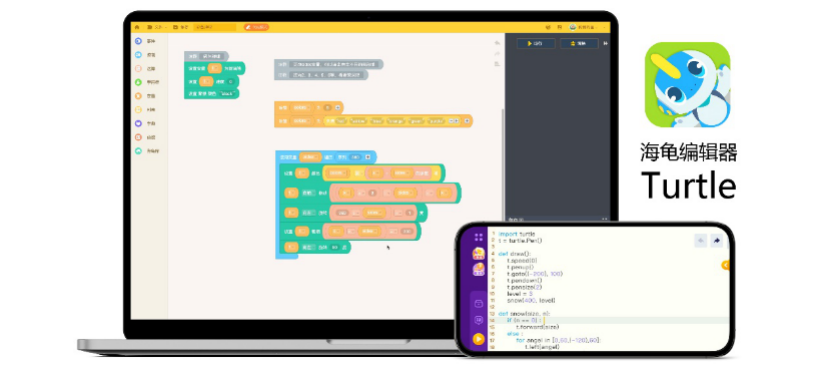The image size is (832, 366).
Task: Select the yellow block category icon
Action: [138, 110]
